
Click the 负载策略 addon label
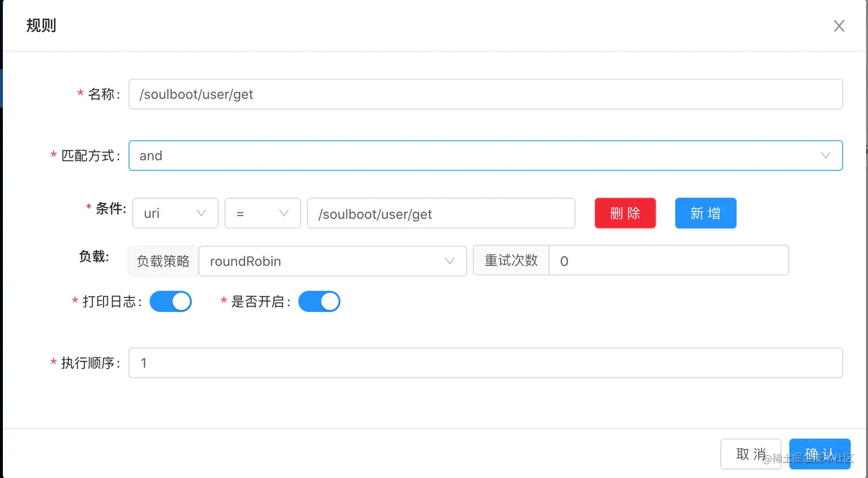(x=163, y=261)
